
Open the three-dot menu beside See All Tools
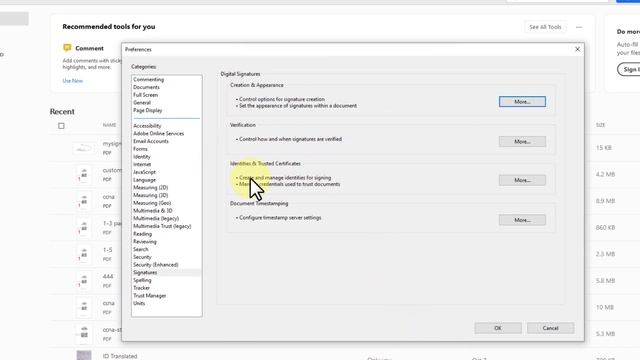click(x=579, y=27)
